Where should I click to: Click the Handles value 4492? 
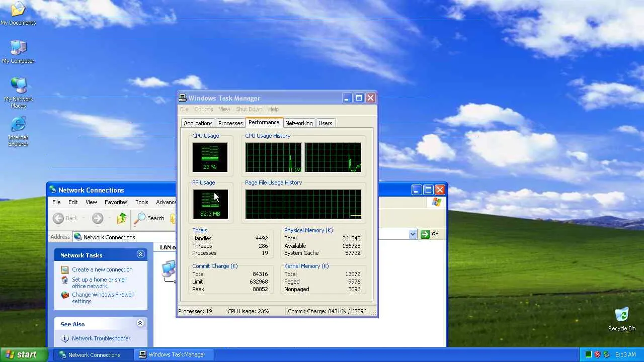[x=262, y=238]
